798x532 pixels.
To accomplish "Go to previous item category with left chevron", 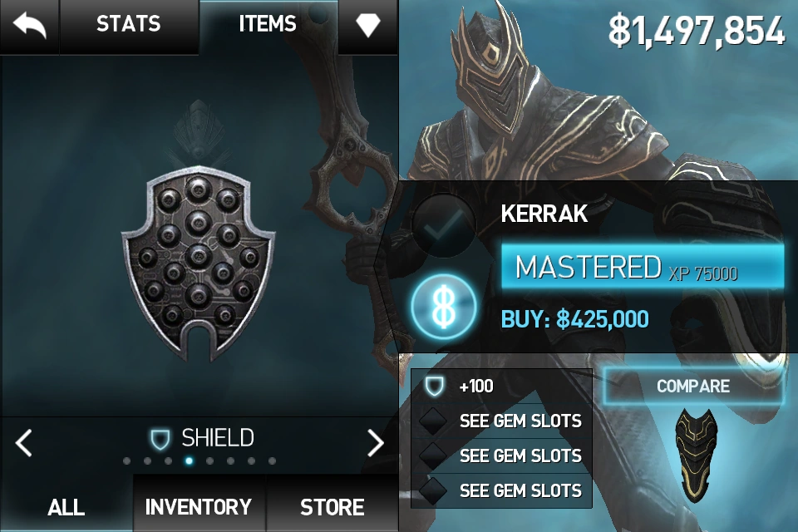I will pos(24,442).
